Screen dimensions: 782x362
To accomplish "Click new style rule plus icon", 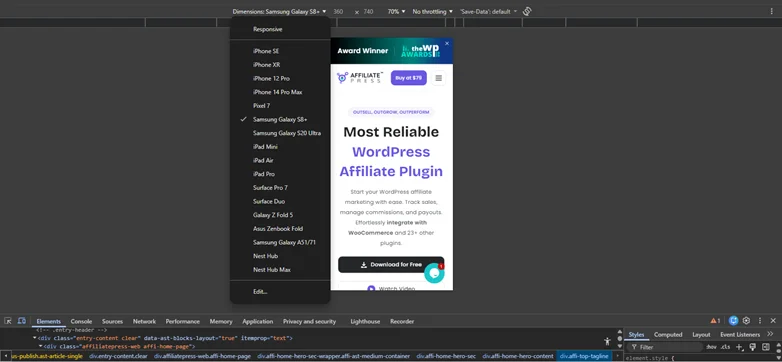I will click(x=739, y=347).
